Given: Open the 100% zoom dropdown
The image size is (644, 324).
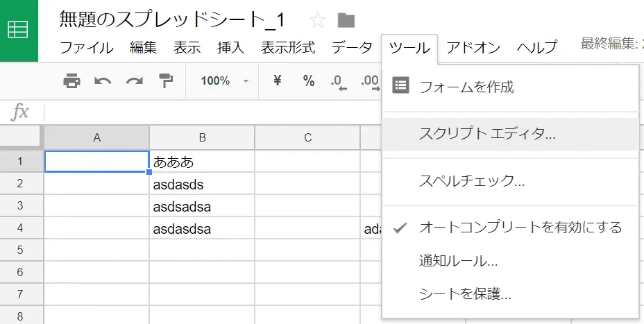Looking at the screenshot, I should 223,81.
